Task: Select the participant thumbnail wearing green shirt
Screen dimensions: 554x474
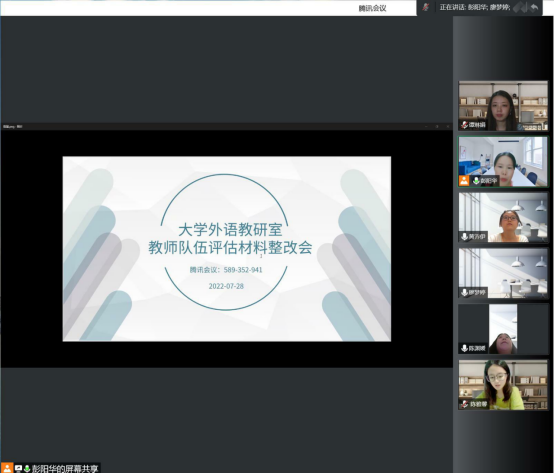Action: coord(503,385)
